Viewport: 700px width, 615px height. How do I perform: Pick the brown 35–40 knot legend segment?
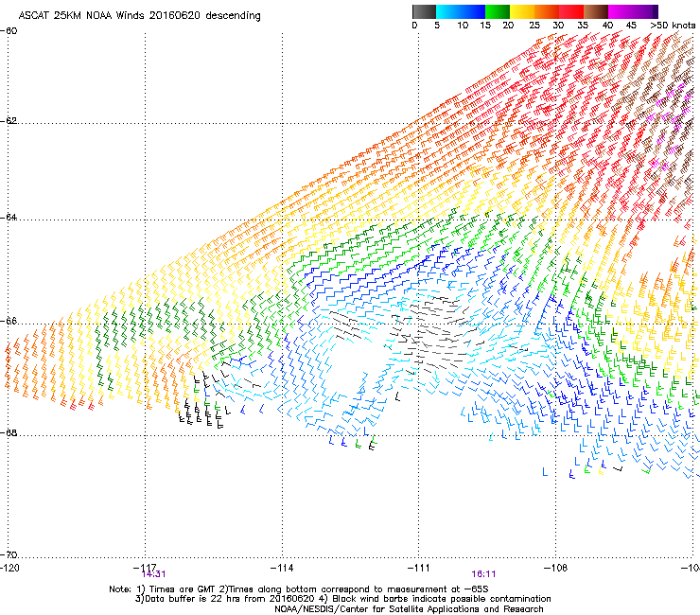[596, 11]
